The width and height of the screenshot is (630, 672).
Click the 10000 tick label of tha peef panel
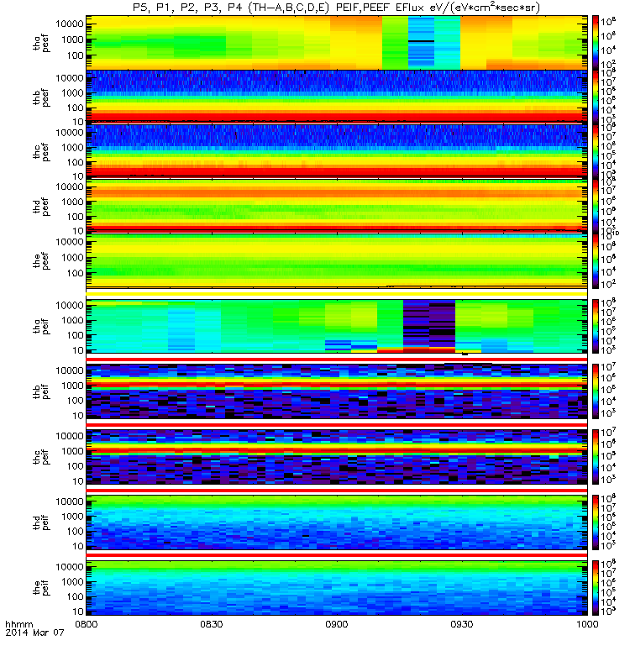pos(70,24)
